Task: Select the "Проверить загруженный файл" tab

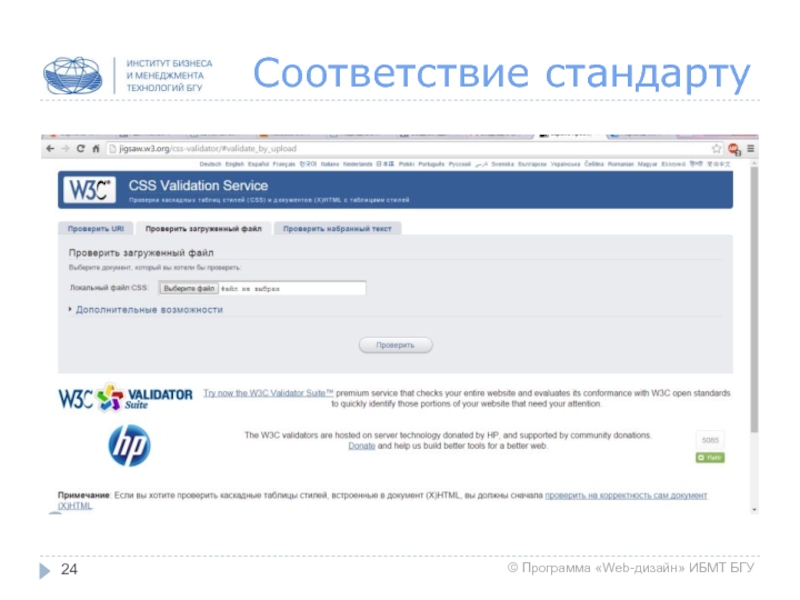Action: click(203, 229)
